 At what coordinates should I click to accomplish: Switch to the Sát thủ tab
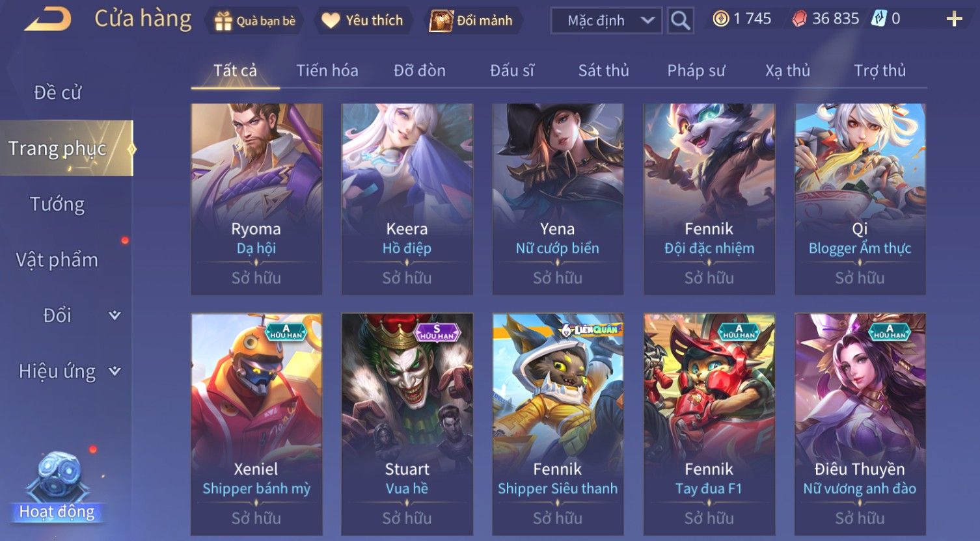point(603,70)
